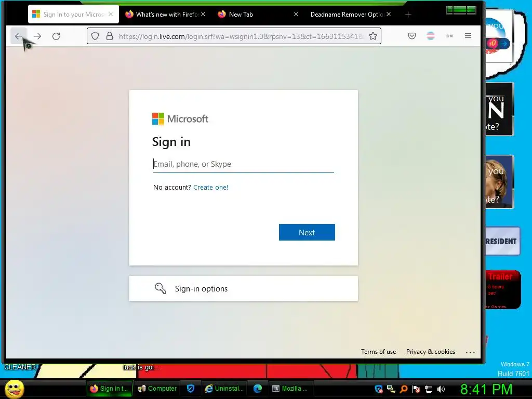
Task: Open Privacy & cookies link
Action: coord(431,352)
